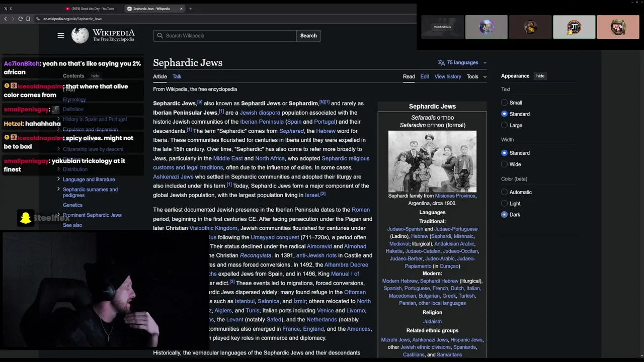Open the Iberian Peninsula link
Viewport: 644px width, 362px height.
point(262,122)
